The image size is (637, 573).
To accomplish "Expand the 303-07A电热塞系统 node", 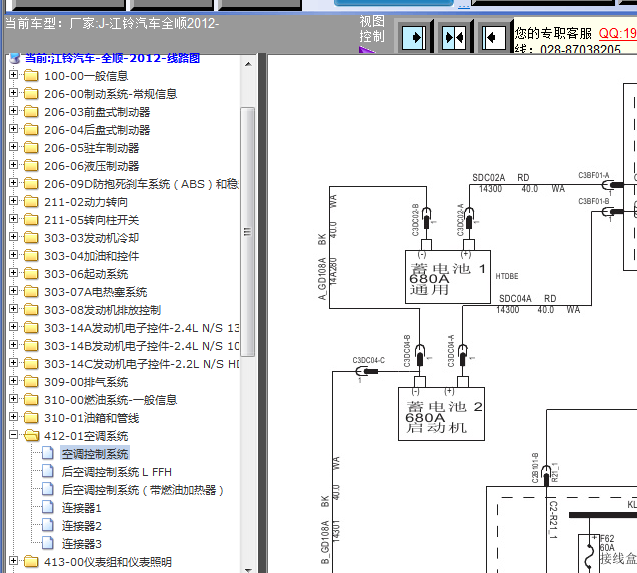I will click(13, 291).
